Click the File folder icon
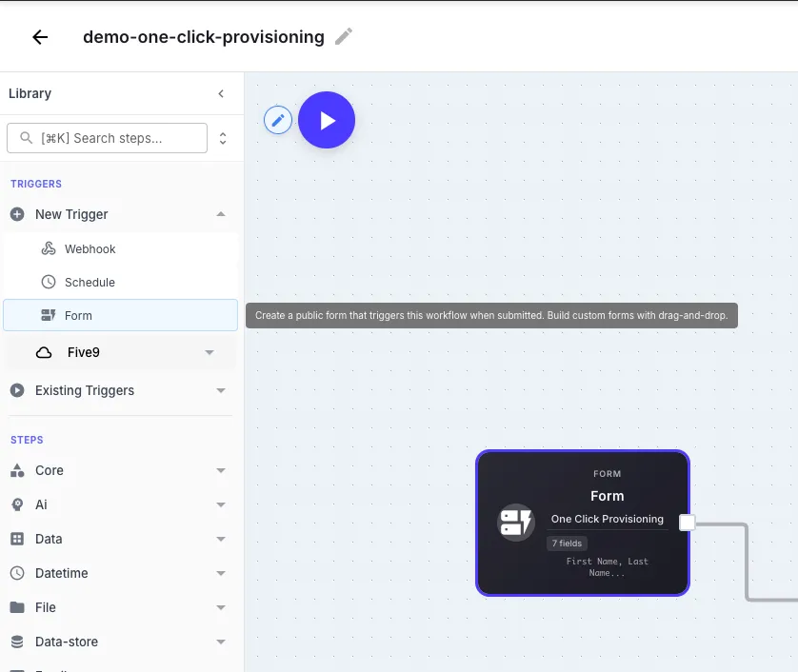798x672 pixels. pyautogui.click(x=19, y=607)
